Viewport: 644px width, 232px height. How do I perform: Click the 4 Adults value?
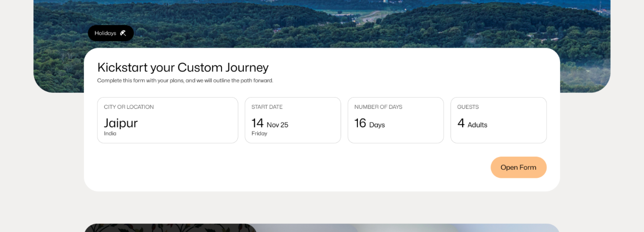(472, 123)
